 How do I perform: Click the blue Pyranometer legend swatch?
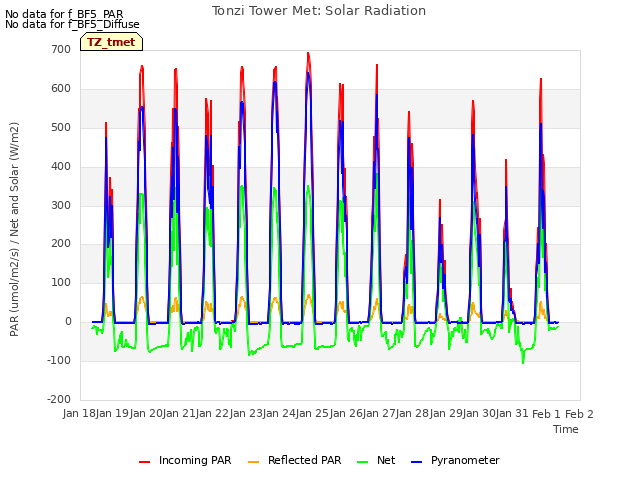pyautogui.click(x=416, y=462)
